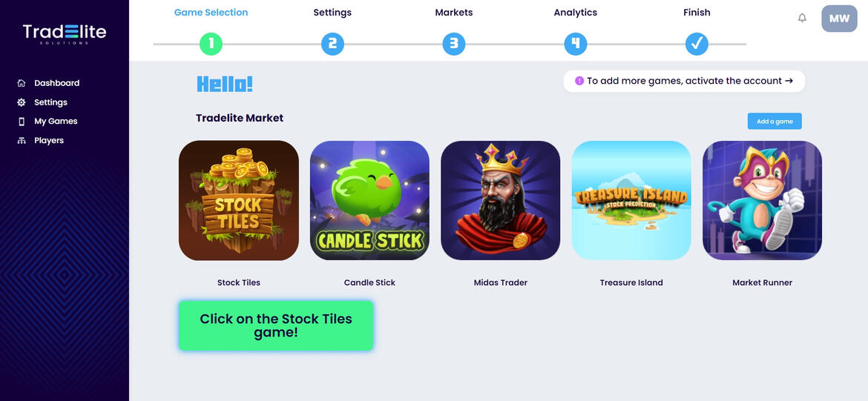Select the Market Runner game thumbnail
The image size is (868, 401).
tap(762, 200)
